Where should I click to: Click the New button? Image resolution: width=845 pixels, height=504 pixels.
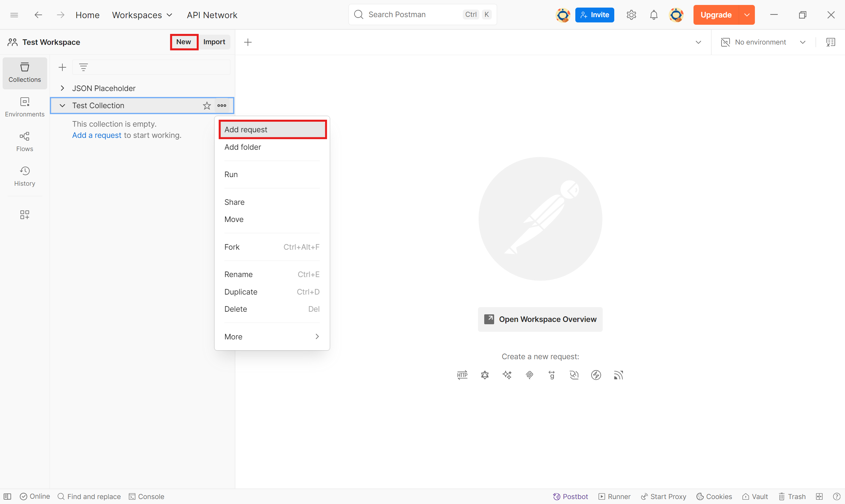click(x=184, y=42)
